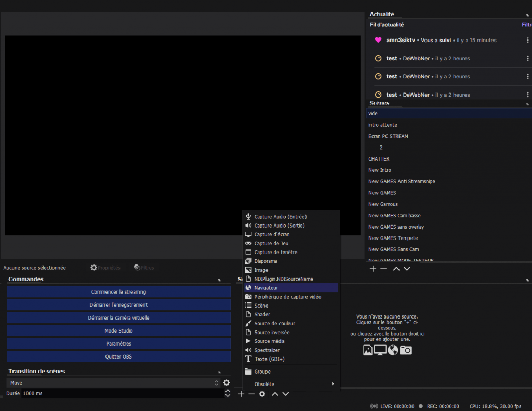Choose Navigateur from the source menu
The height and width of the screenshot is (411, 532).
pos(266,288)
